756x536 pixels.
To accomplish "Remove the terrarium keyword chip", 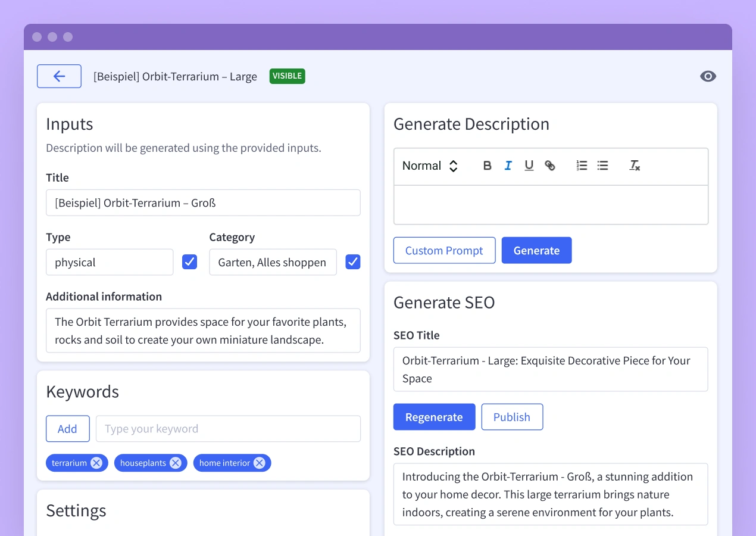I will click(96, 463).
